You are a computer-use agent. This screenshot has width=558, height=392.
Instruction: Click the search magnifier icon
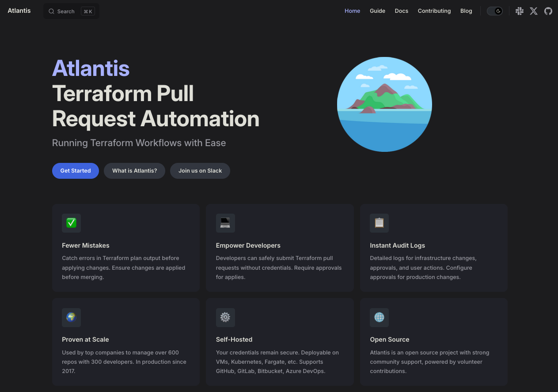(x=51, y=11)
